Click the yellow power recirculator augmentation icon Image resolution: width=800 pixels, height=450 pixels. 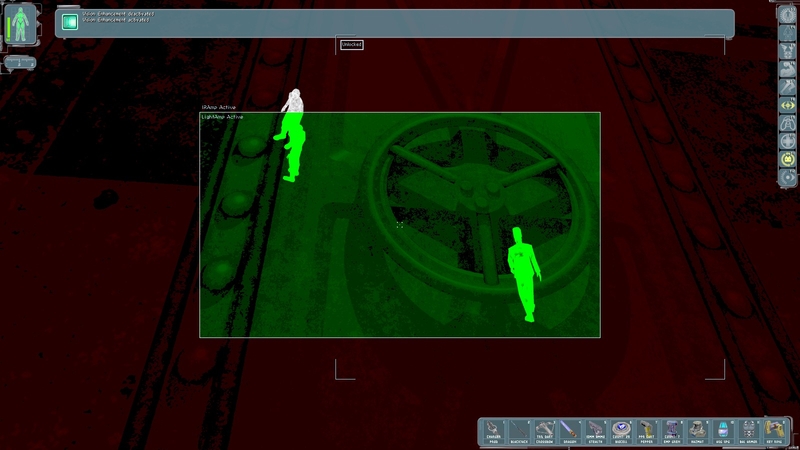[x=788, y=160]
